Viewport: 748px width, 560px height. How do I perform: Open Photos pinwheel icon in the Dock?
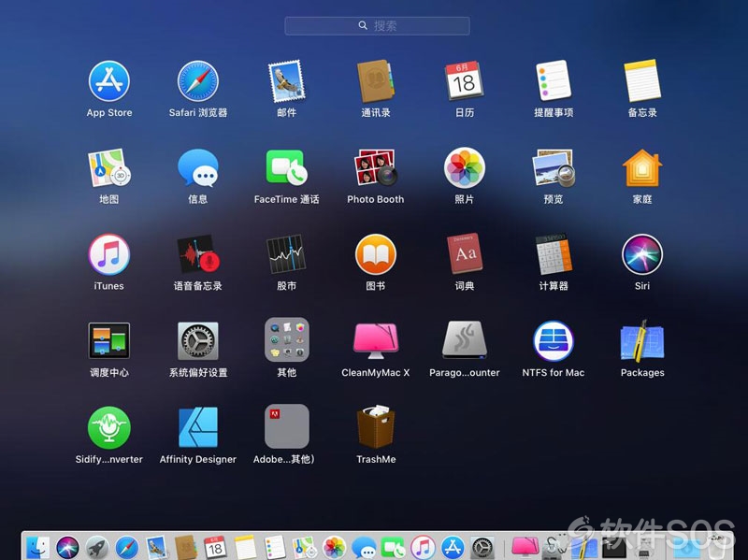coord(334,548)
